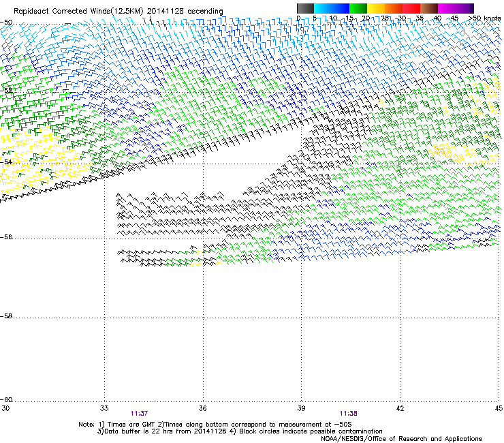Click the title 'Rapidscat Corrected Winds(12.5KM) 20141128 ascending'
The height and width of the screenshot is (443, 504).
(119, 12)
